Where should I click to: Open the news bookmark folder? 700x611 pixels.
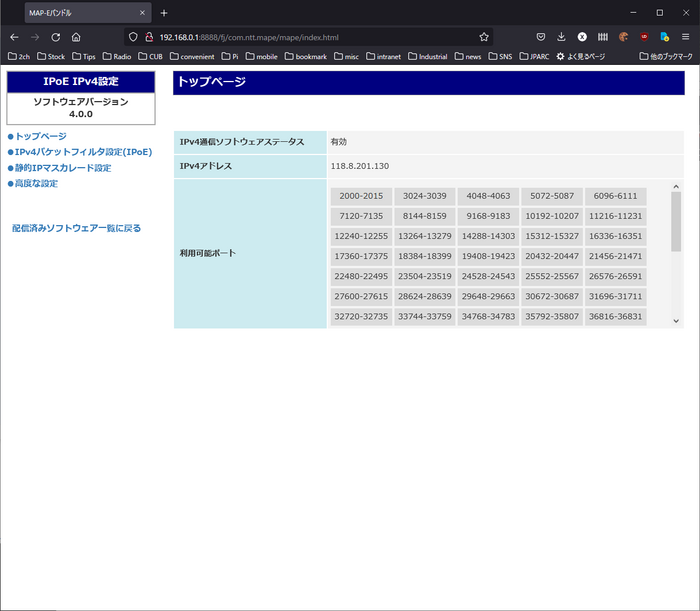coord(468,57)
